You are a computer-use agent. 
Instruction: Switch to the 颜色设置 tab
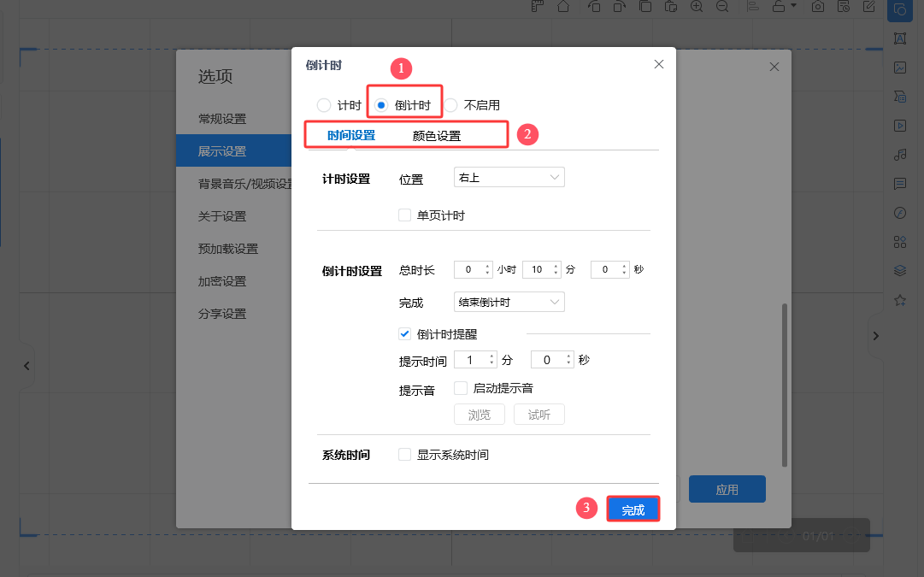pos(436,136)
